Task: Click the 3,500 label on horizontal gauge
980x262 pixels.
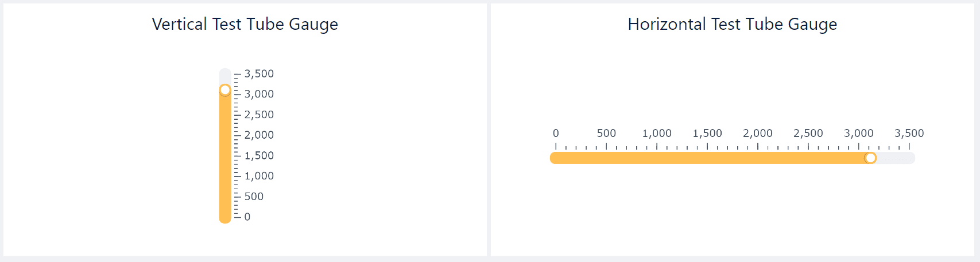Action: tap(909, 133)
